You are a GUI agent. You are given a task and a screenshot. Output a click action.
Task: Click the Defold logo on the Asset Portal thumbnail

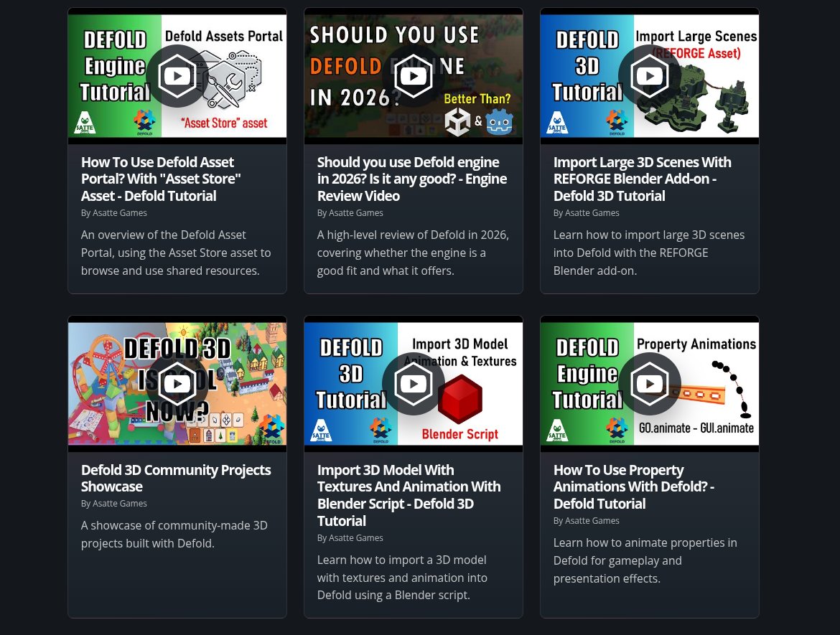[x=144, y=122]
